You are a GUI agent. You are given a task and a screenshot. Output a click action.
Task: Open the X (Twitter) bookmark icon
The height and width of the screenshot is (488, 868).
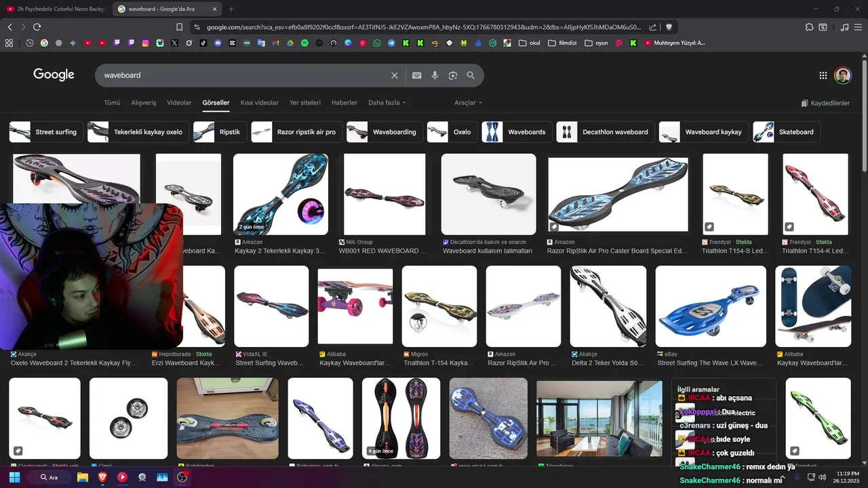pos(174,43)
